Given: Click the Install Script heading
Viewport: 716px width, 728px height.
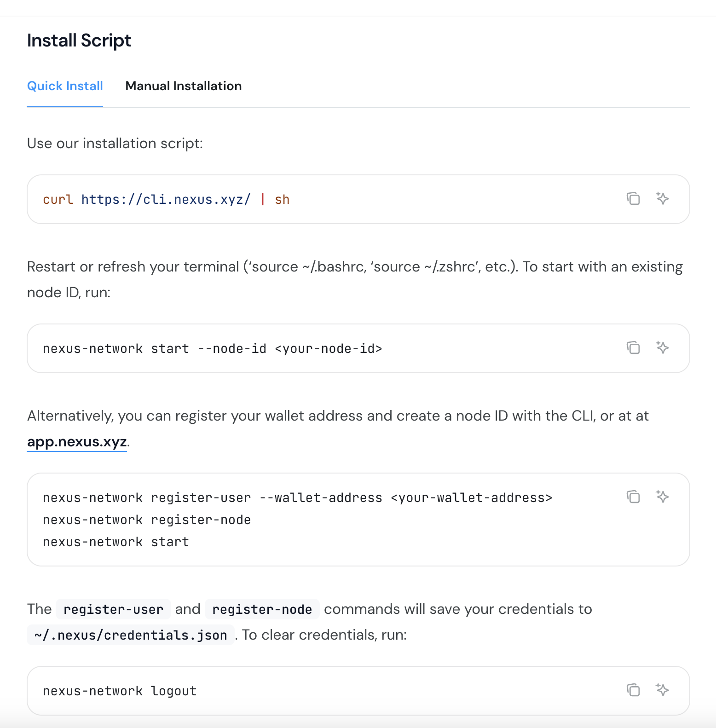Looking at the screenshot, I should coord(79,40).
